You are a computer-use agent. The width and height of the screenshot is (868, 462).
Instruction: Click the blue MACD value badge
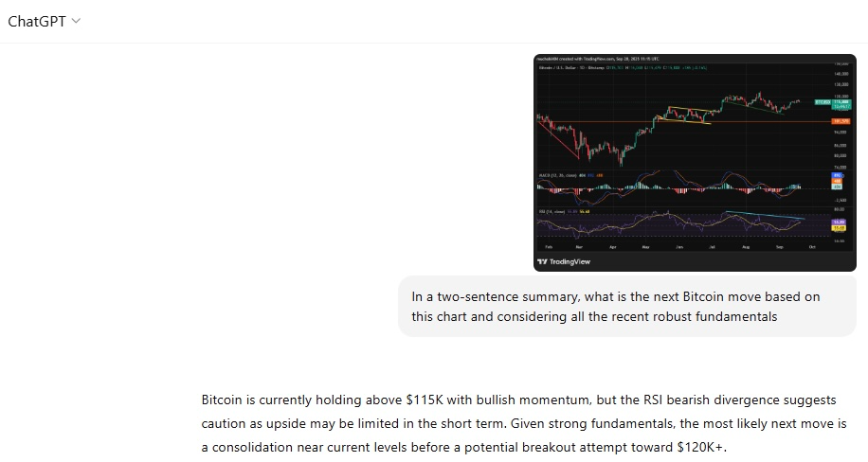click(x=837, y=175)
